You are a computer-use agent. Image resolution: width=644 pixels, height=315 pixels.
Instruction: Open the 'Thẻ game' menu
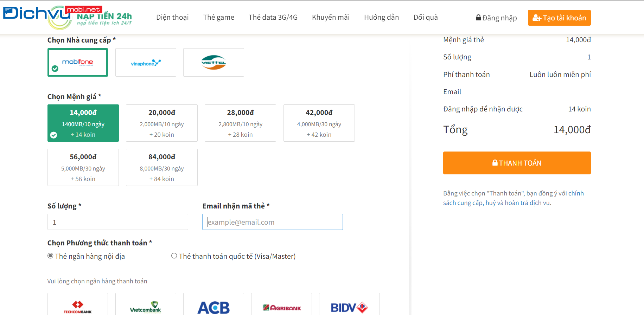coord(218,17)
